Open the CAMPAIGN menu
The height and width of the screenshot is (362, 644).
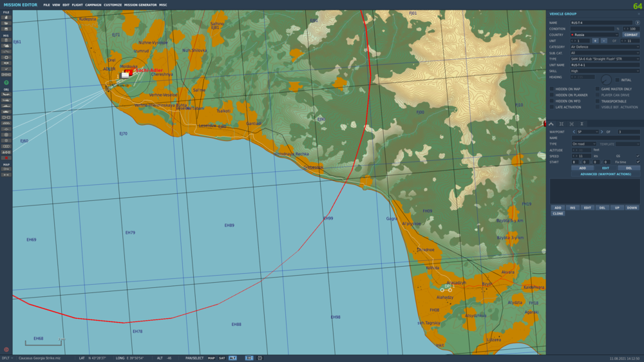[x=93, y=5]
